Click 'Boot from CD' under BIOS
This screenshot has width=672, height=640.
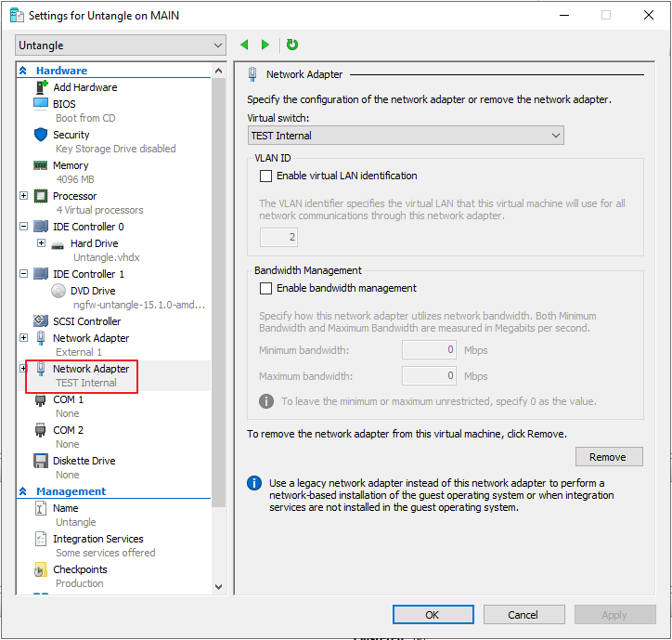[x=85, y=118]
